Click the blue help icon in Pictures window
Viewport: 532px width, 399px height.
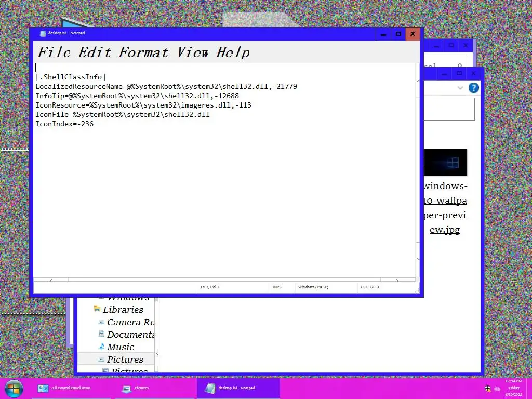(474, 87)
